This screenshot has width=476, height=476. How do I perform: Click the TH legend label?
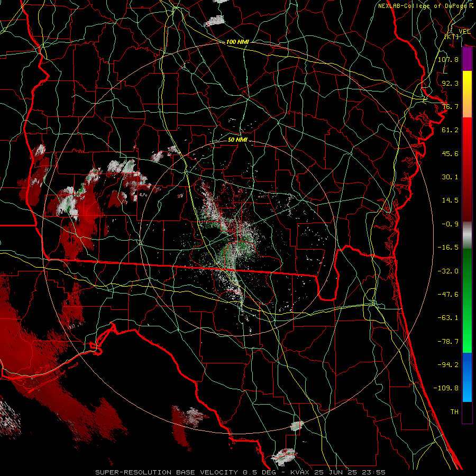(x=454, y=412)
